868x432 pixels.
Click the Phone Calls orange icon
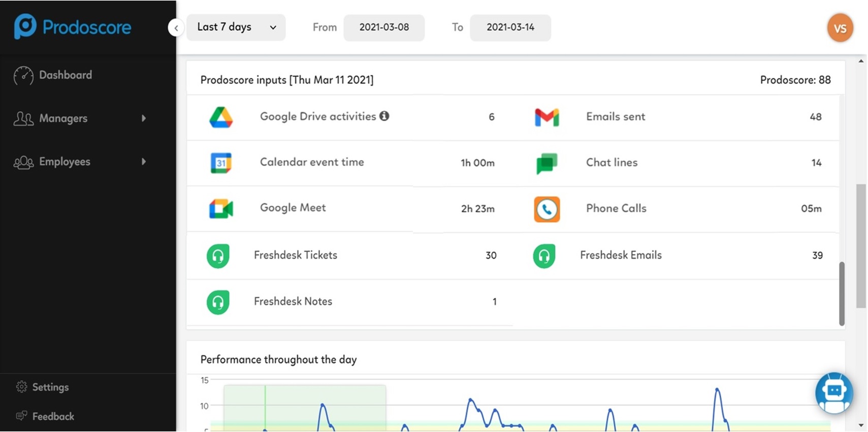[547, 209]
